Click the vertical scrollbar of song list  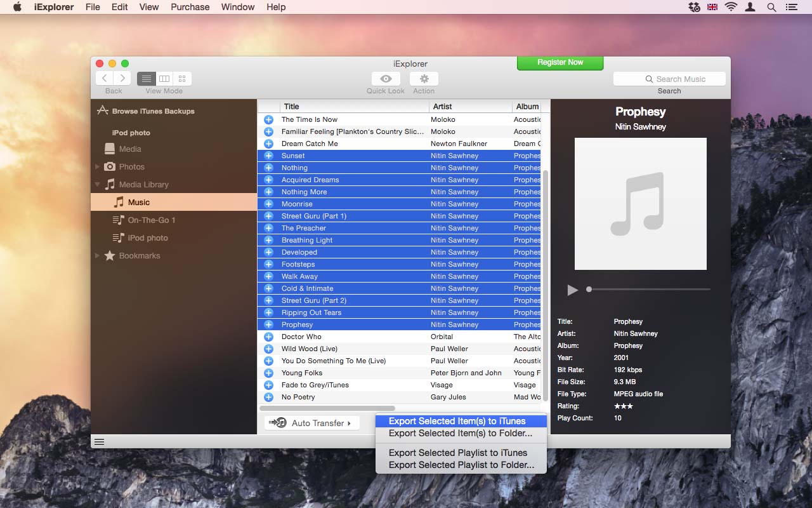coord(544,284)
